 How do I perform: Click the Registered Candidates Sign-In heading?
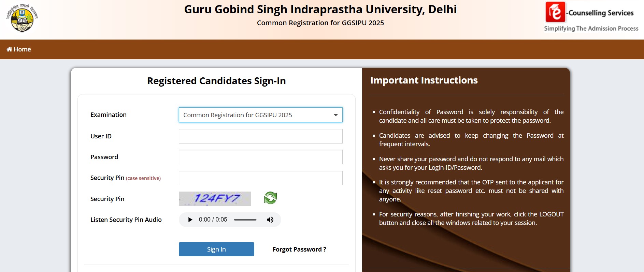pyautogui.click(x=216, y=81)
